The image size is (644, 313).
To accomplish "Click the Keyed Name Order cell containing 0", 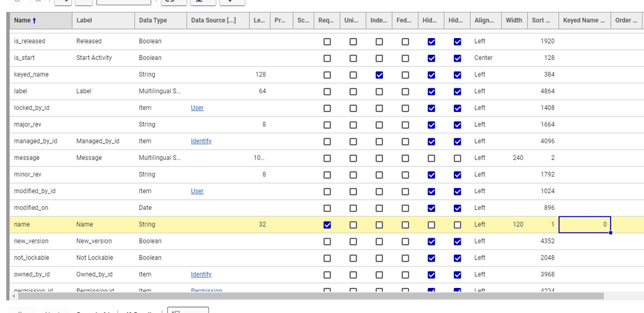I will [x=584, y=225].
